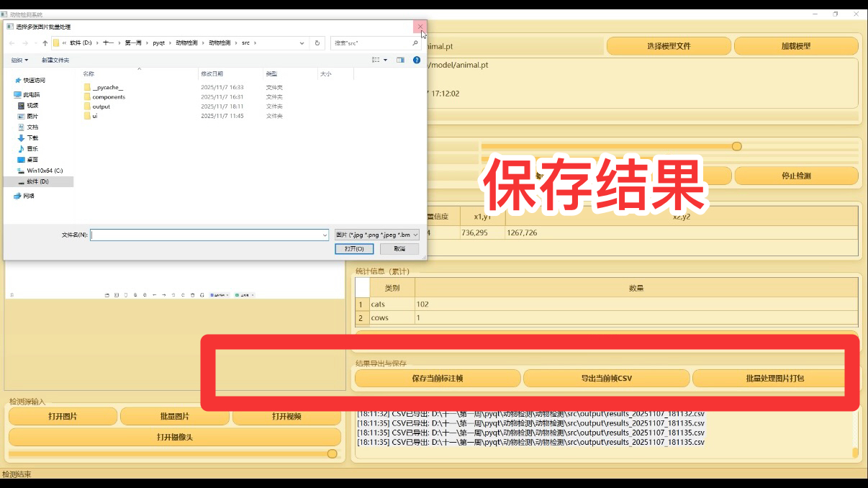Select the cows row in statistics
The image size is (868, 488).
(x=606, y=317)
